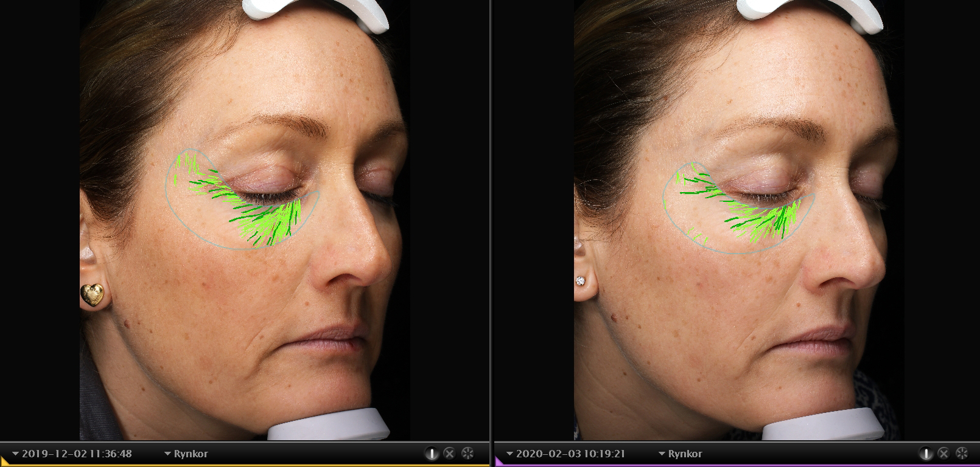This screenshot has width=980, height=467.
Task: Click the purple highlight bar under the right panel
Action: tap(737, 465)
